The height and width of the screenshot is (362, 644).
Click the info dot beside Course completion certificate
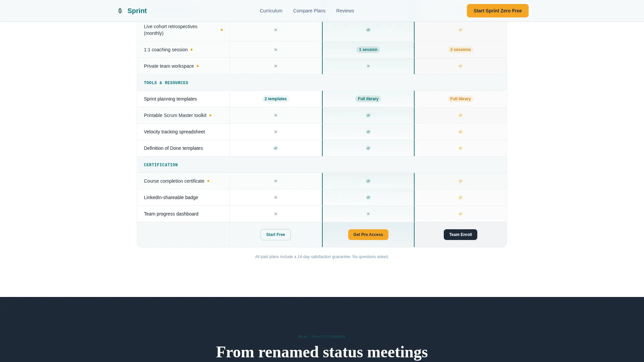click(208, 181)
